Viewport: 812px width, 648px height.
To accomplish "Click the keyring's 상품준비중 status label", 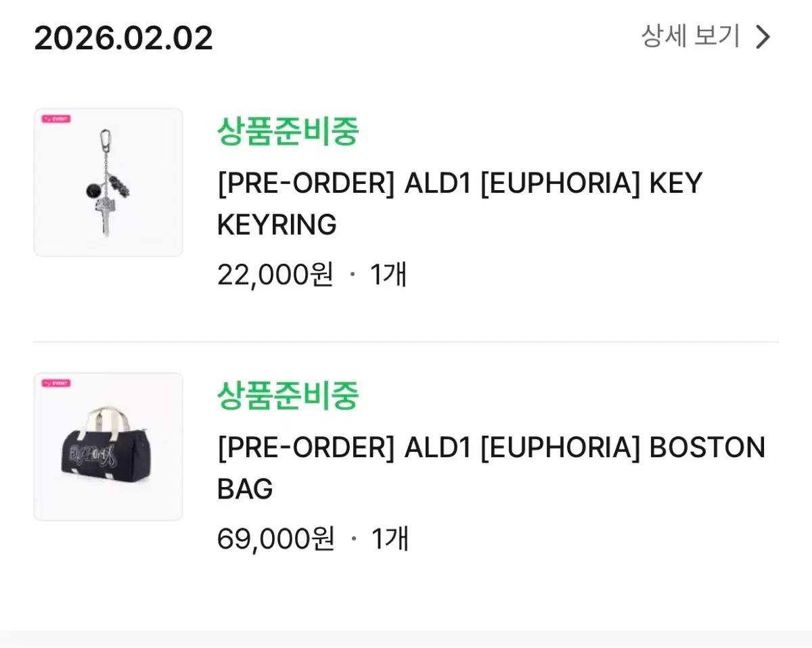I will click(x=288, y=131).
